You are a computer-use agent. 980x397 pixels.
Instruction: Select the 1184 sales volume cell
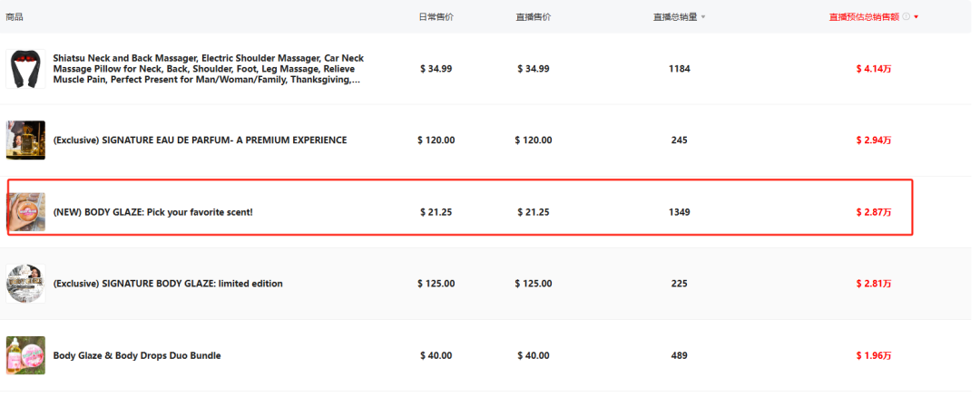tap(680, 69)
